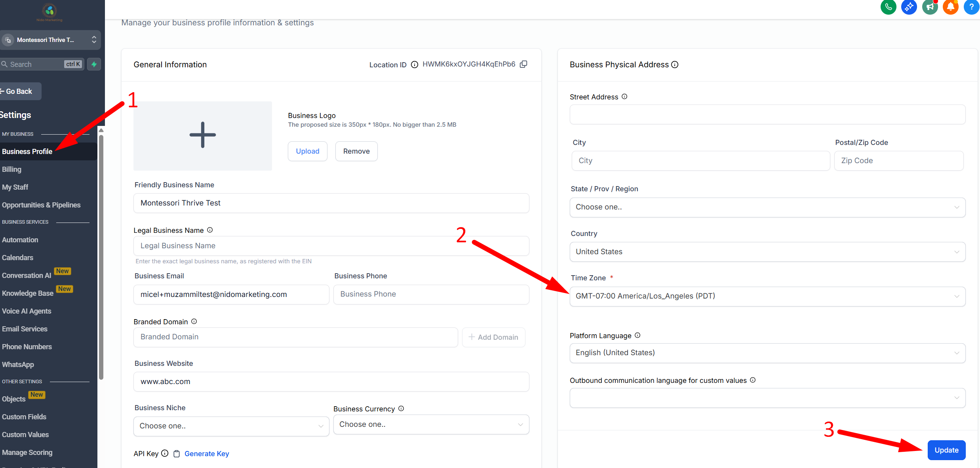Click Business Physical Address info icon
Viewport: 980px width, 468px height.
tap(675, 65)
